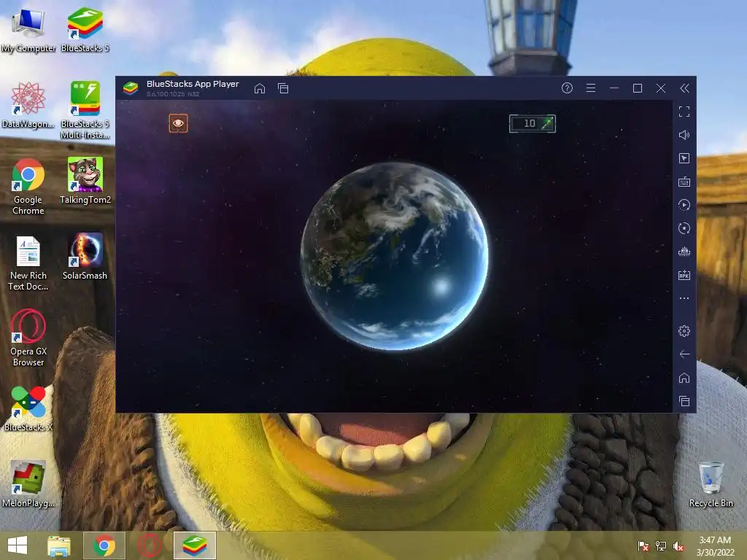This screenshot has height=560, width=747.
Task: Click the Android home icon in sidebar
Action: (684, 378)
